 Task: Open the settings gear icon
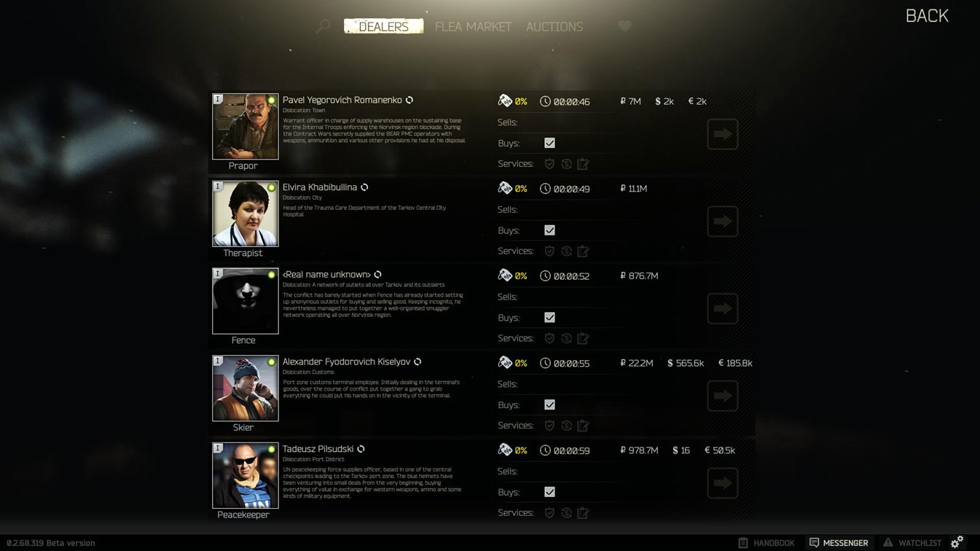tap(957, 542)
